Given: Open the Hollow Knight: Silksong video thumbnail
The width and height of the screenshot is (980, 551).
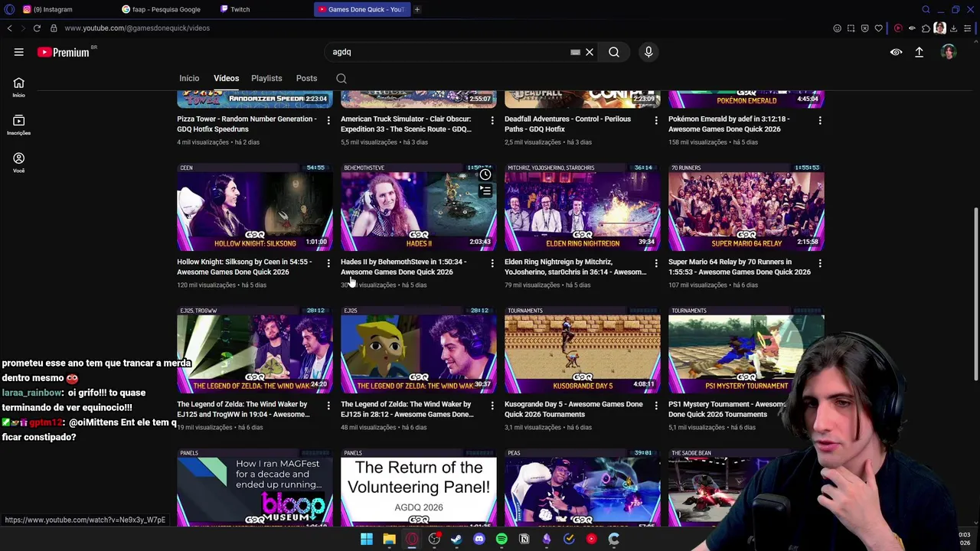Looking at the screenshot, I should point(255,207).
